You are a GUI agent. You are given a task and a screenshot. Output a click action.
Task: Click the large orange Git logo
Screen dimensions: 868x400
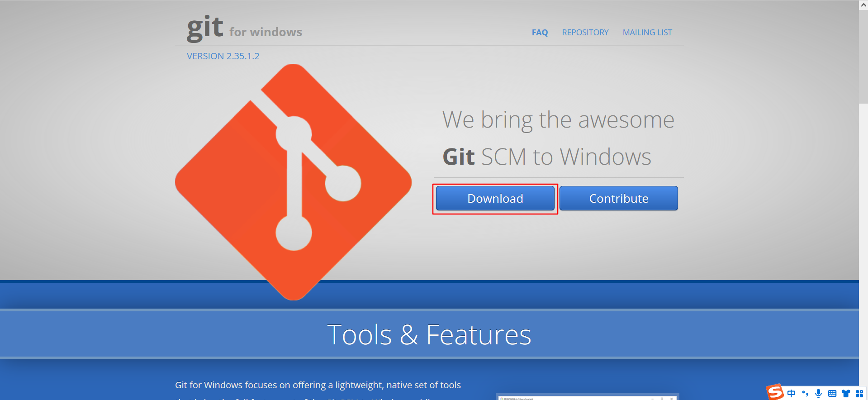point(293,182)
